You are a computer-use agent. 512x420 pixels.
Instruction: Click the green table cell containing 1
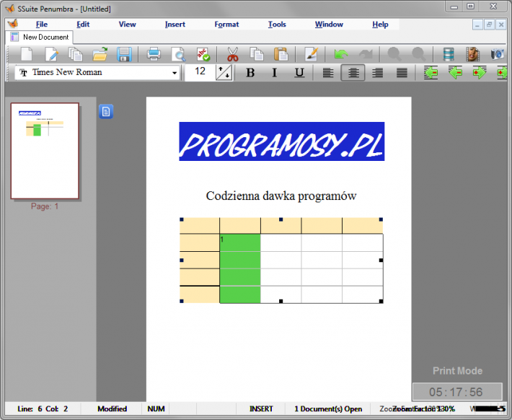pyautogui.click(x=240, y=242)
